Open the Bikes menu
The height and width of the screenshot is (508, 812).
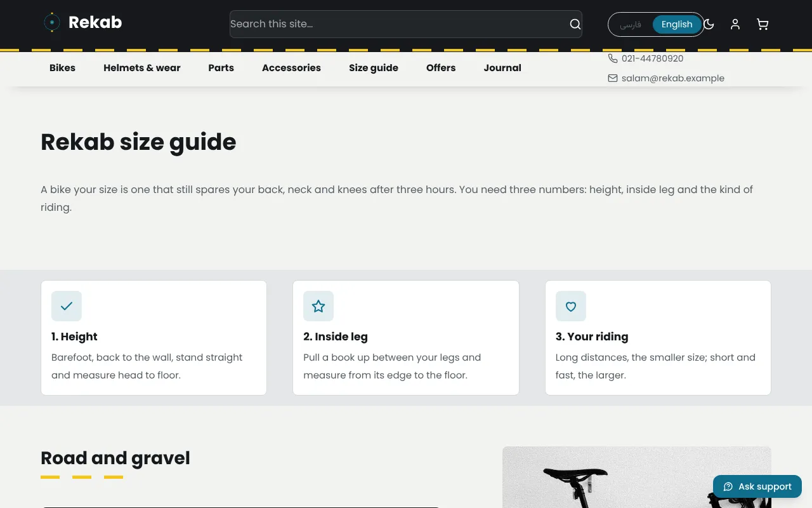click(x=62, y=68)
